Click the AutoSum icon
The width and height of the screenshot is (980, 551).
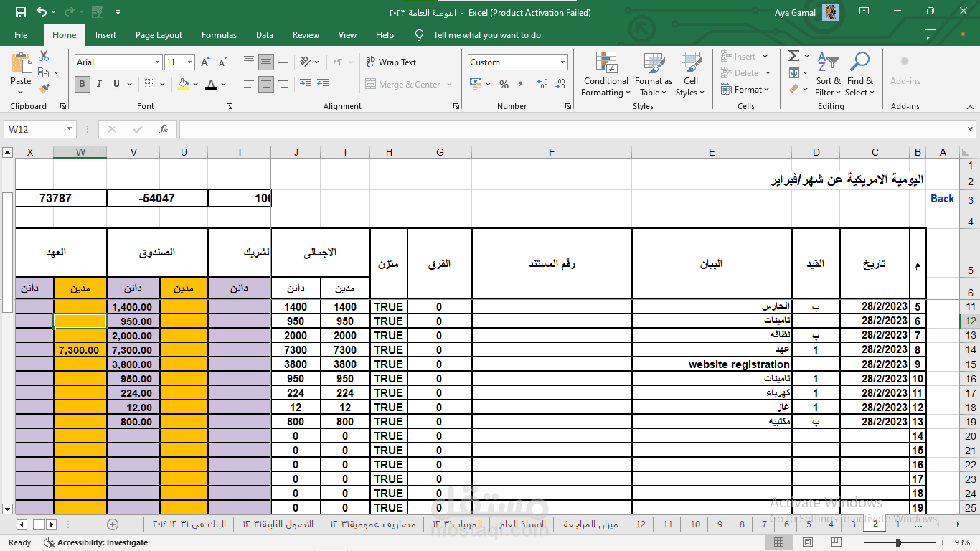coord(794,55)
